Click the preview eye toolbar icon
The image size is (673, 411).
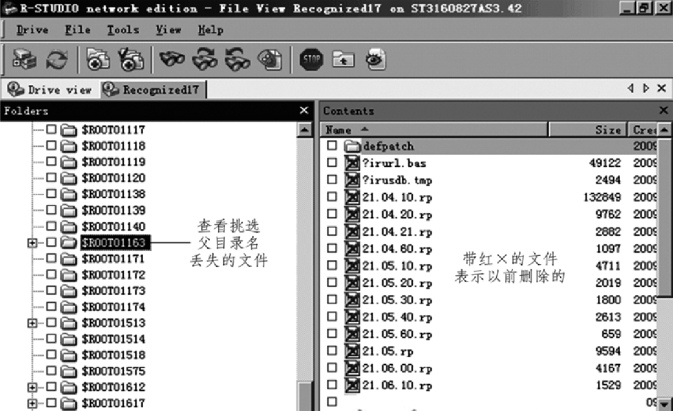pos(376,59)
